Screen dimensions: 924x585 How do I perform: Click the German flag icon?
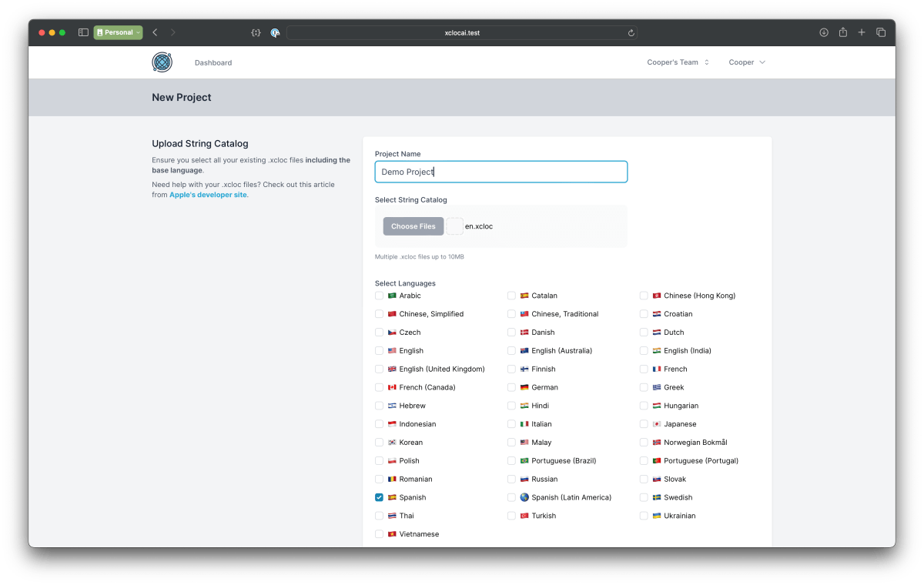(x=524, y=387)
